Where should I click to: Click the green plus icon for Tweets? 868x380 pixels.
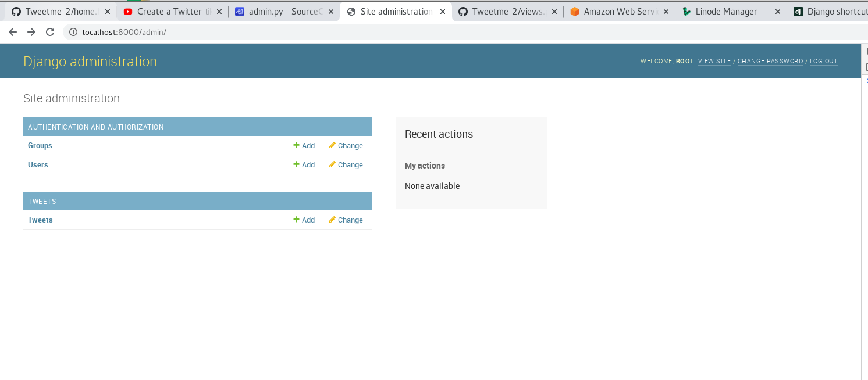(x=296, y=220)
